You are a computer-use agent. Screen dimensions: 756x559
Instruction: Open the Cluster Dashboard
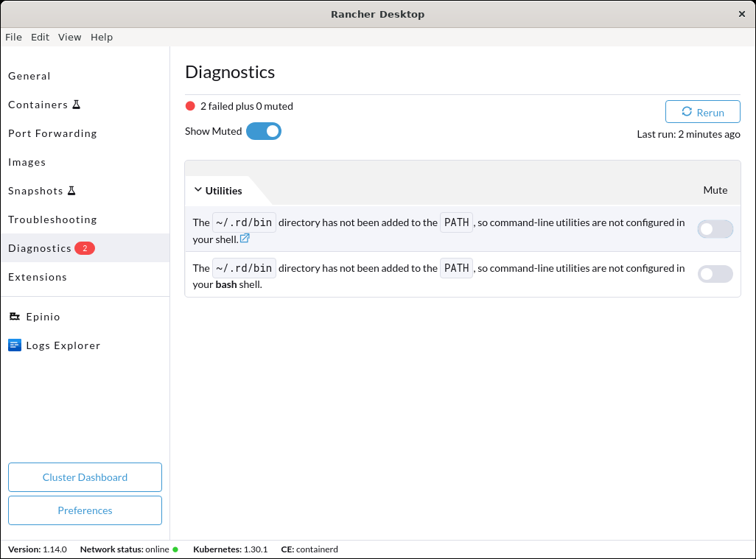click(x=85, y=477)
